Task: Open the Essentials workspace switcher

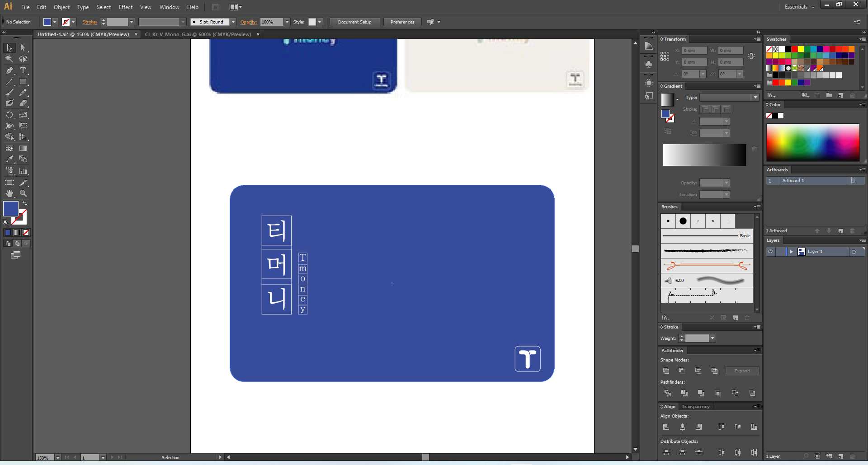Action: point(799,7)
